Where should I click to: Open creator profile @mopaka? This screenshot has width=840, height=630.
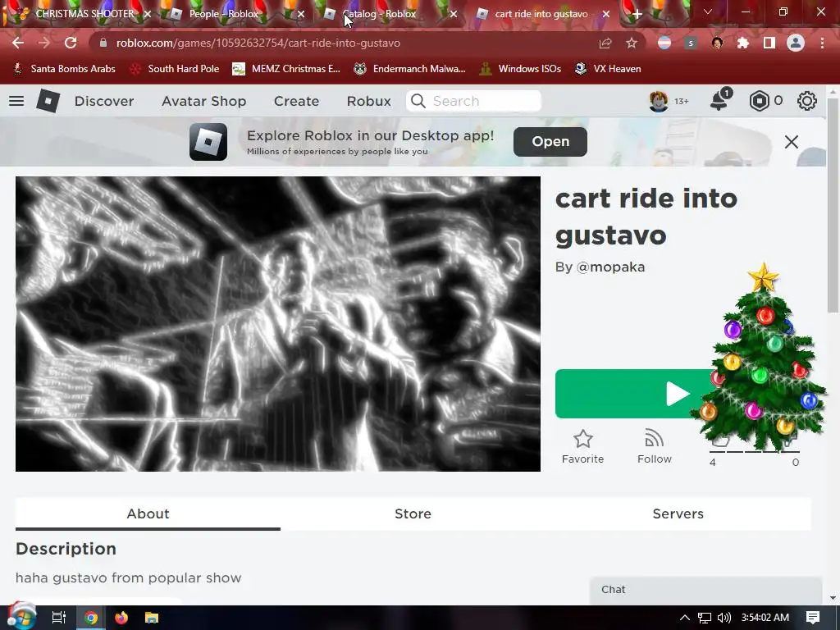click(x=610, y=267)
